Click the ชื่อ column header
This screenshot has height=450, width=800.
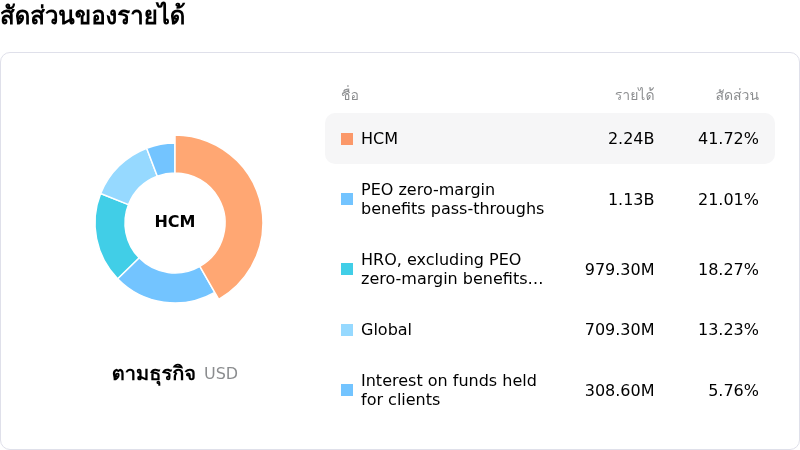pyautogui.click(x=350, y=95)
